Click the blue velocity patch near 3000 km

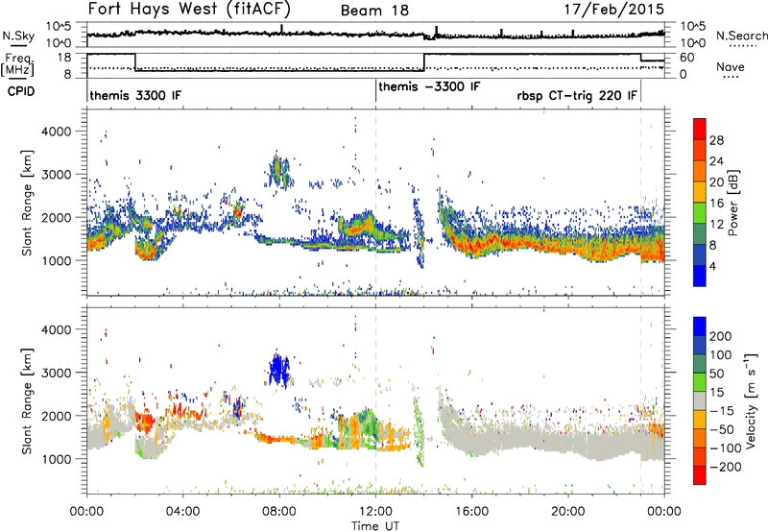click(x=280, y=368)
